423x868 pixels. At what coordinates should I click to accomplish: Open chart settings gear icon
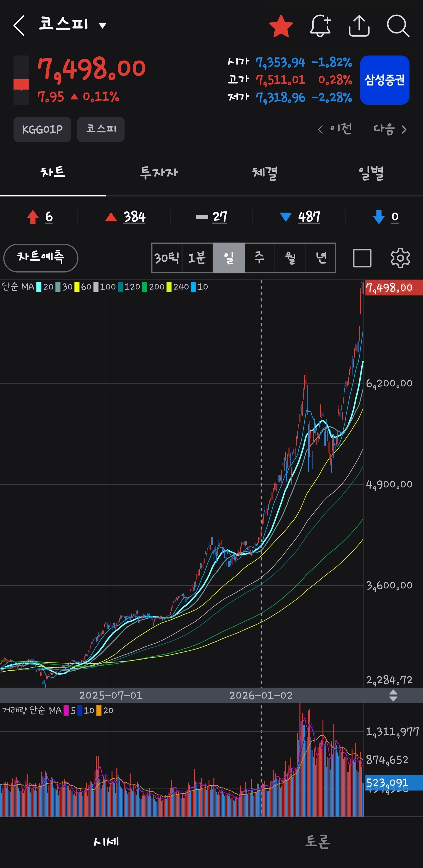tap(400, 258)
